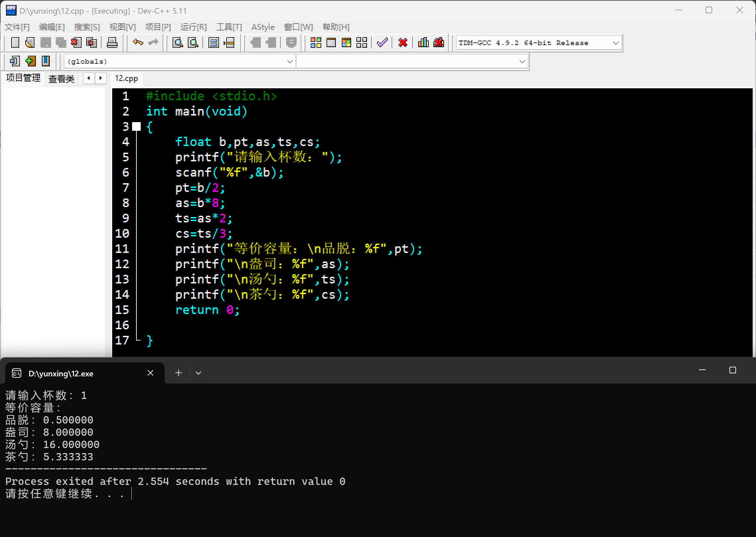Viewport: 756px width, 537px height.
Task: Click the Insert green plus icon
Action: [x=30, y=61]
